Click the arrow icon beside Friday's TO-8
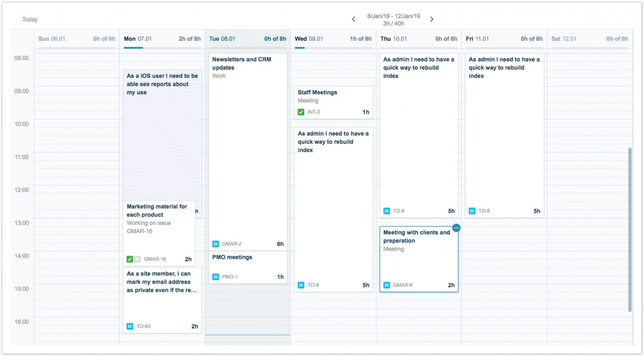Viewport: 644px width, 356px height. pos(472,211)
